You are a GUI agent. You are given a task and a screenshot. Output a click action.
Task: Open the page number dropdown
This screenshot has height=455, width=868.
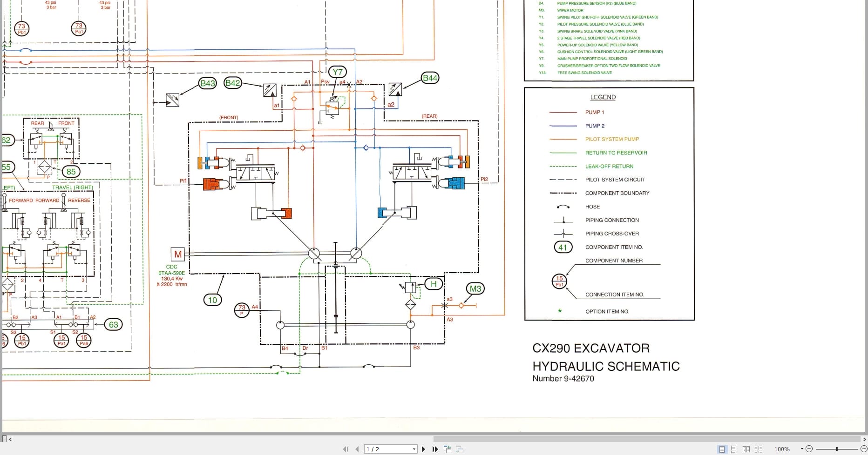tap(413, 449)
